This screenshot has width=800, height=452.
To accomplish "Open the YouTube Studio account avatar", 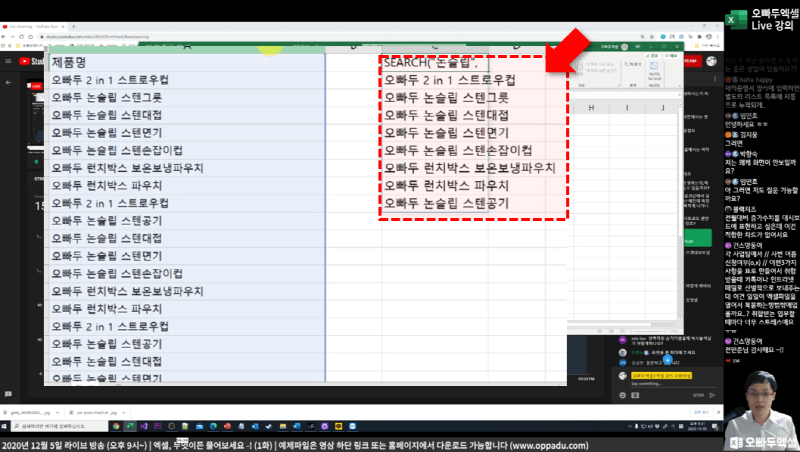I will (x=711, y=61).
